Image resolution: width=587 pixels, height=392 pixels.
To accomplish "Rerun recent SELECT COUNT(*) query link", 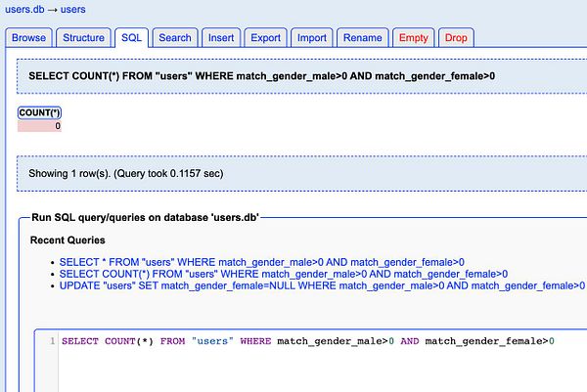I will [284, 274].
